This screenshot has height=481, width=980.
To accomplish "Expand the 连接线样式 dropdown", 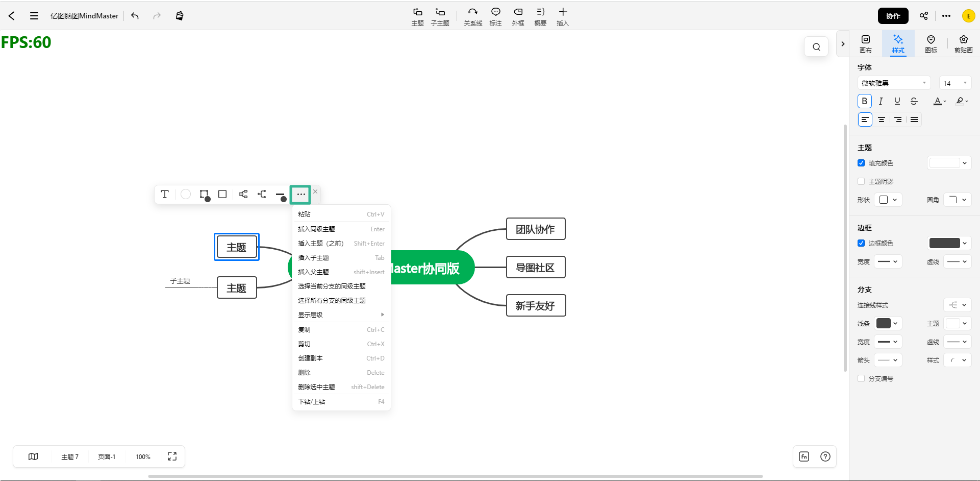I will pyautogui.click(x=957, y=305).
